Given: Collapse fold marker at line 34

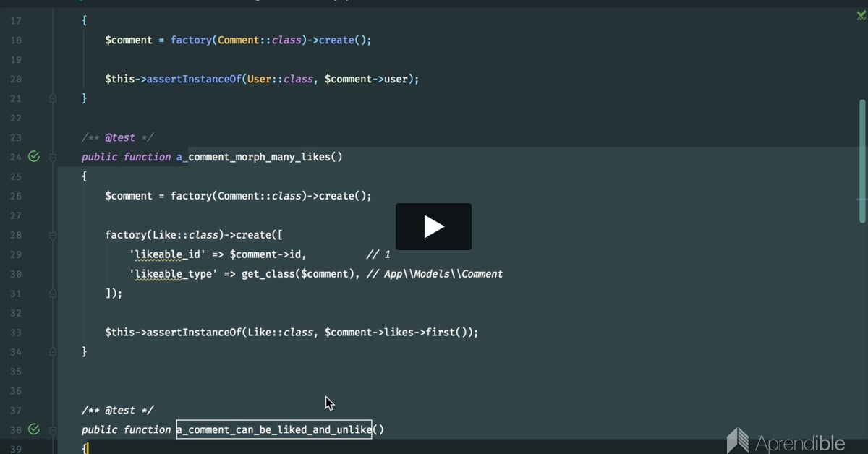Looking at the screenshot, I should coord(53,352).
